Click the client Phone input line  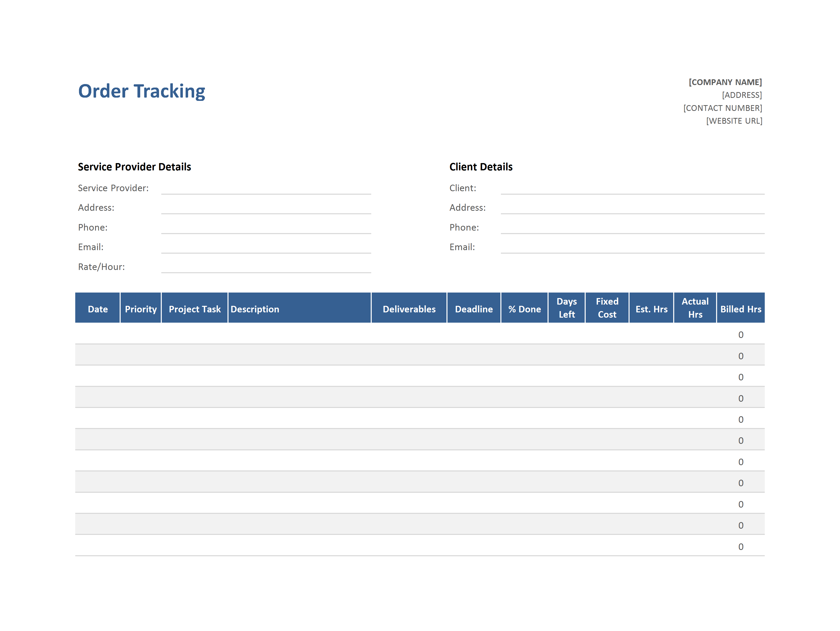pyautogui.click(x=632, y=228)
